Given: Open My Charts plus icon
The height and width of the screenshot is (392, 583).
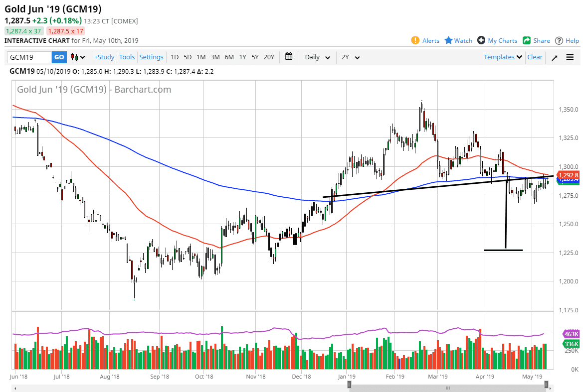Looking at the screenshot, I should click(481, 40).
